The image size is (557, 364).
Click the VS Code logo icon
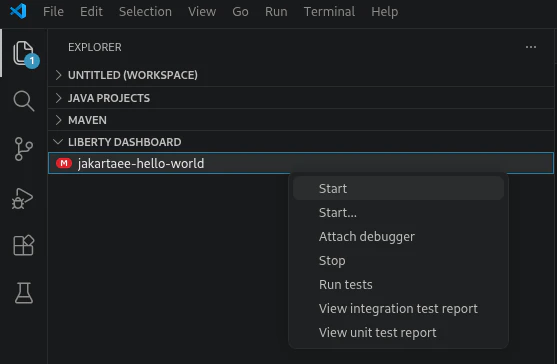click(x=18, y=11)
